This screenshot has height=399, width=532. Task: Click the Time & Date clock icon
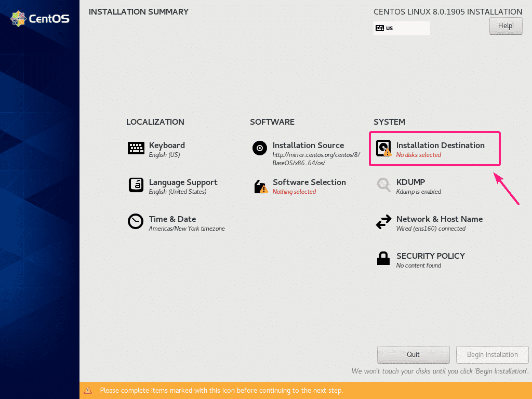[136, 221]
